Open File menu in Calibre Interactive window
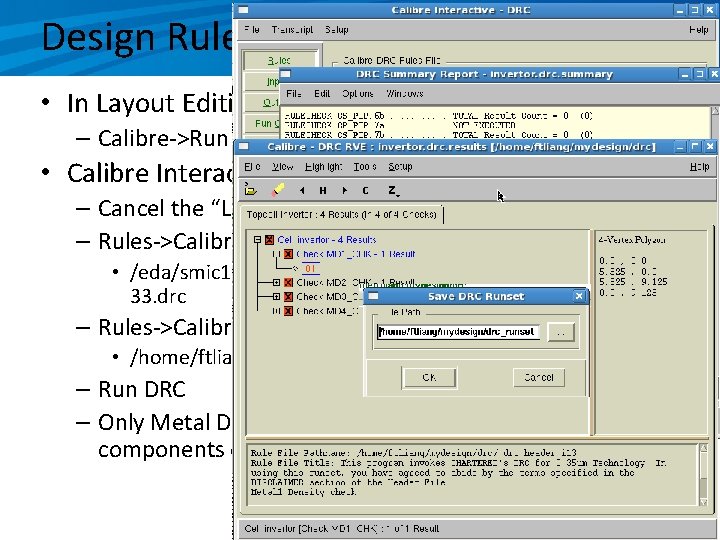This screenshot has width=720, height=540. point(252,30)
